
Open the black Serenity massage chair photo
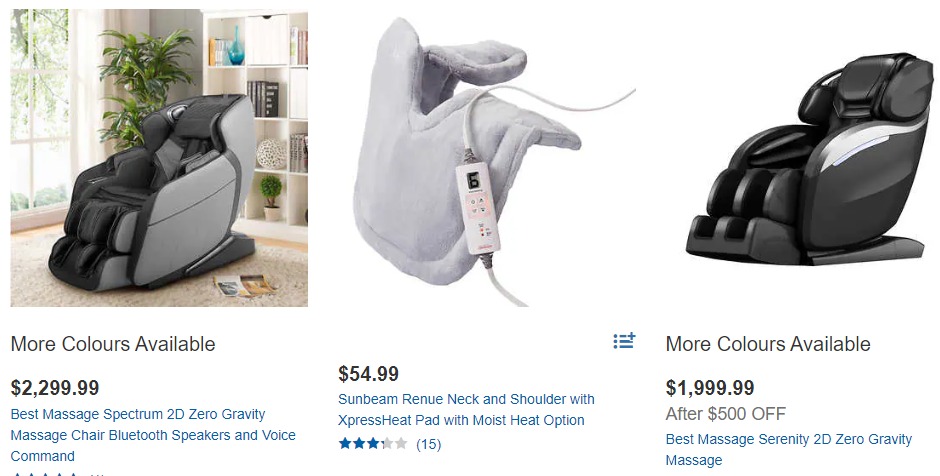(803, 158)
